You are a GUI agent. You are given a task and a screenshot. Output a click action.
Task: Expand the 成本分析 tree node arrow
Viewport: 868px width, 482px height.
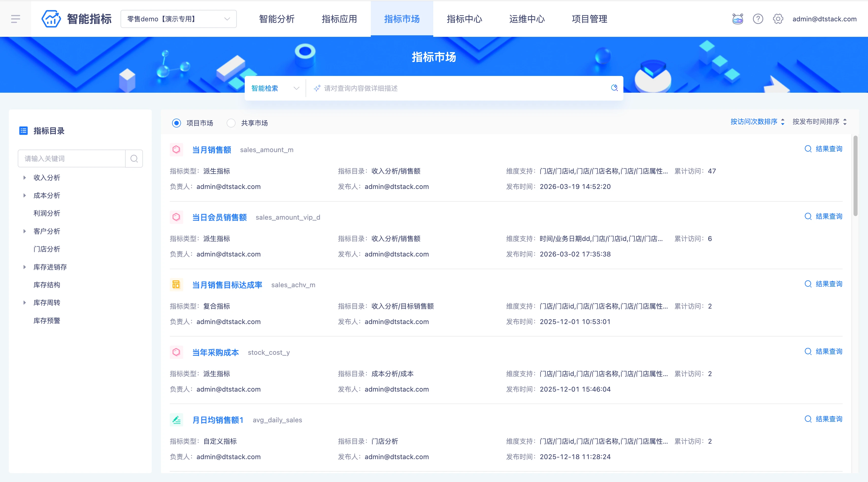point(24,196)
